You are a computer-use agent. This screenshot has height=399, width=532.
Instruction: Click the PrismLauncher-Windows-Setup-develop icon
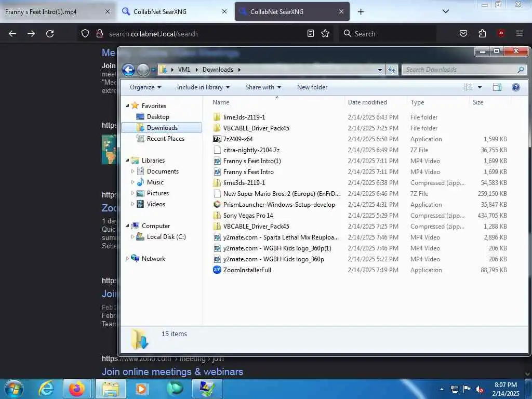217,205
